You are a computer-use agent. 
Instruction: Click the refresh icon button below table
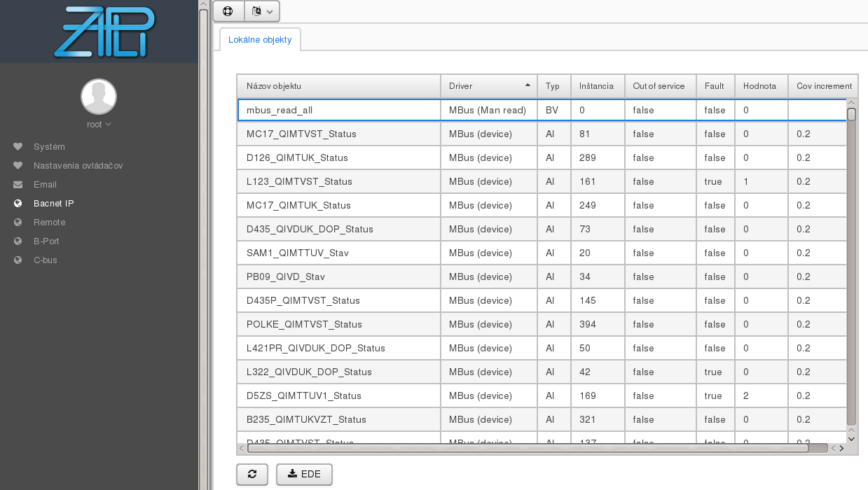[252, 475]
